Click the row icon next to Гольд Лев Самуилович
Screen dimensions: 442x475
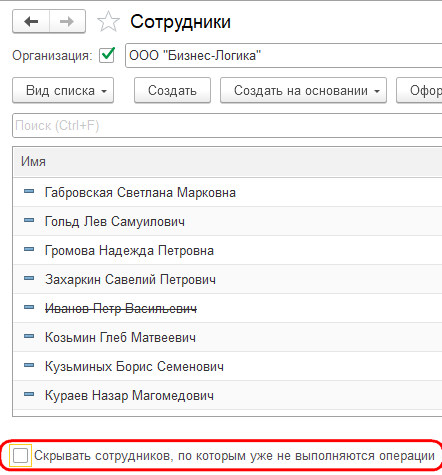click(x=29, y=220)
